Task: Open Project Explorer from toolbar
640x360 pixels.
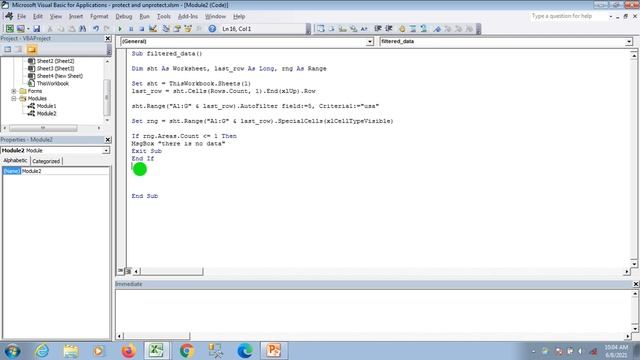Action: (166, 29)
